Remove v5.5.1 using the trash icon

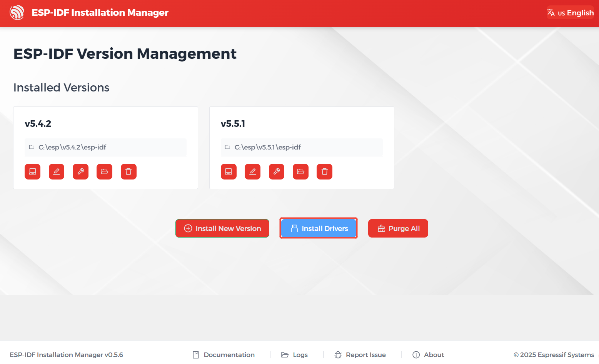324,171
